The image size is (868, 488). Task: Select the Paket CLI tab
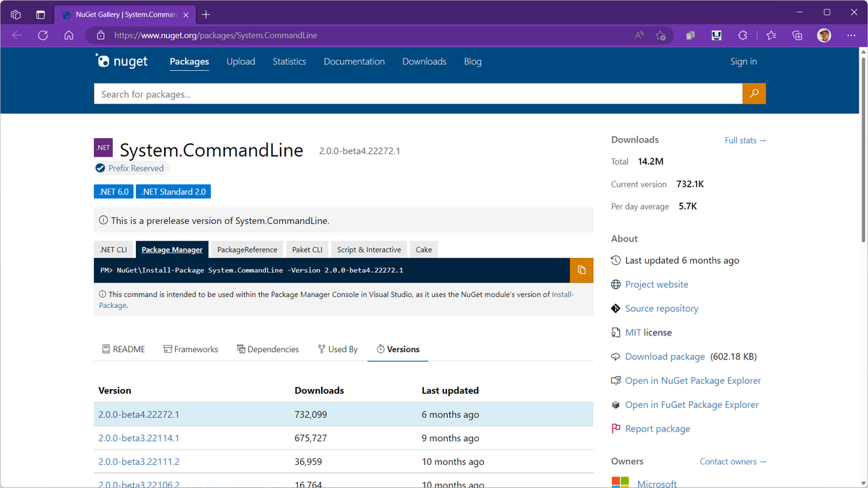(307, 249)
